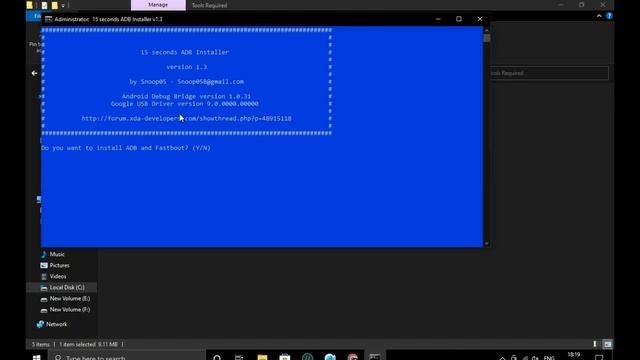Select Pictures in the navigation pane
This screenshot has height=360, width=640.
click(x=59, y=265)
